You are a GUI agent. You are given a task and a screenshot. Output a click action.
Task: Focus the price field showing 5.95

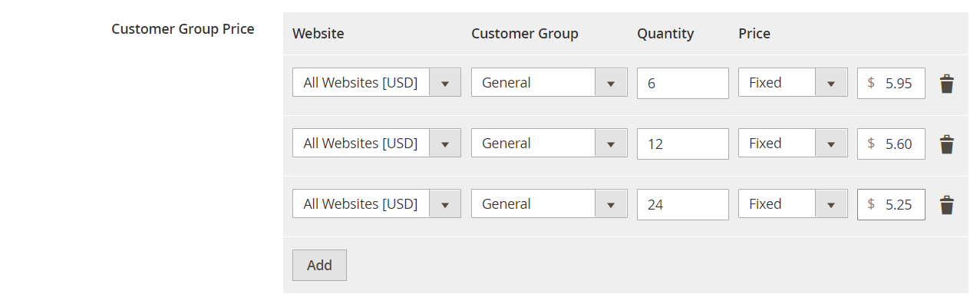[891, 83]
